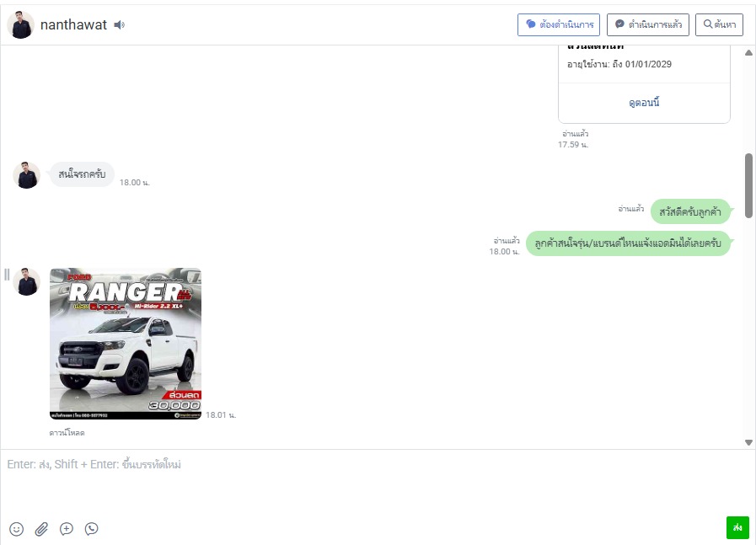Open the emoji sticker picker
The height and width of the screenshot is (545, 756).
pos(16,529)
